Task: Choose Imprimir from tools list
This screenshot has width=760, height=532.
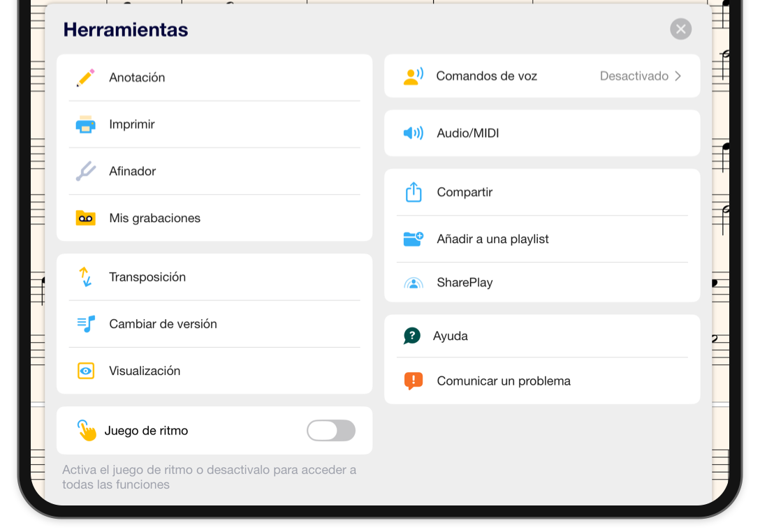Action: click(214, 124)
